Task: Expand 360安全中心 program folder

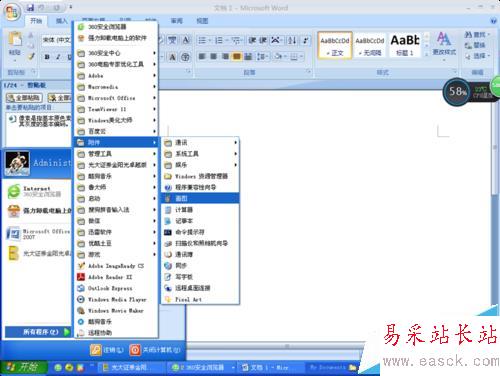Action: tap(116, 53)
